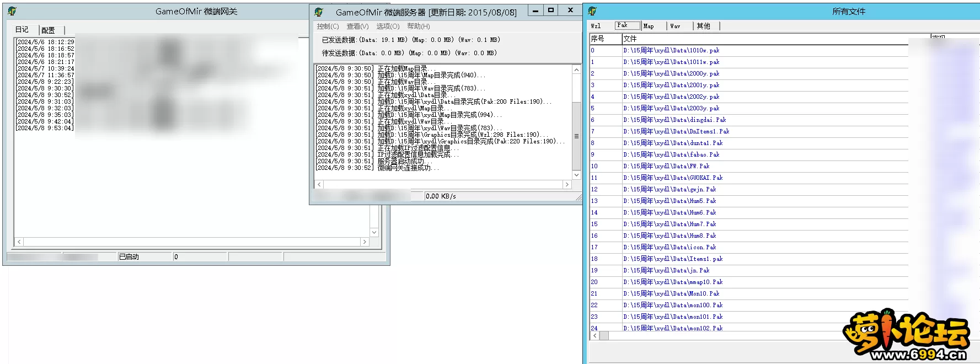Click gateway log entry 2024/5/8 9:53:04
This screenshot has width=980, height=364.
[x=45, y=128]
